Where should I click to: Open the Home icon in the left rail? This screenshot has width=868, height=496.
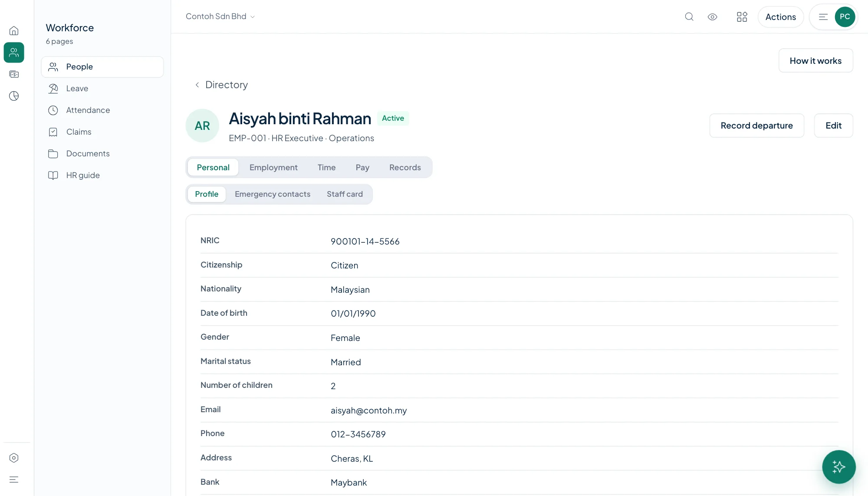14,31
